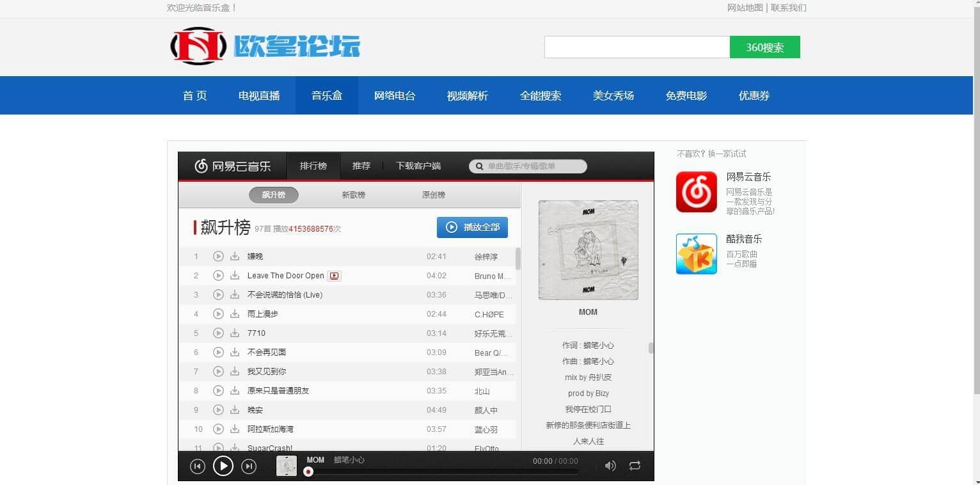980x485 pixels.
Task: Play the song 不会再见面
Action: tap(218, 353)
